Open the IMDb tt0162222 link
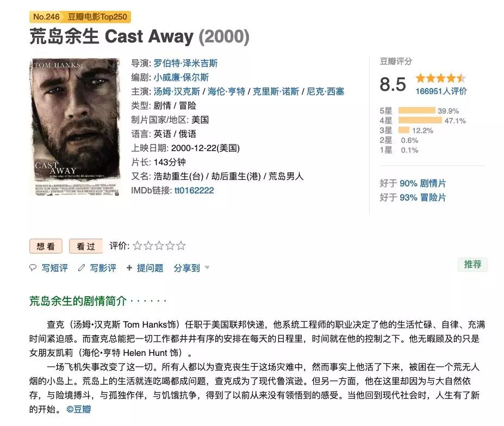This screenshot has width=504, height=426. [x=194, y=190]
